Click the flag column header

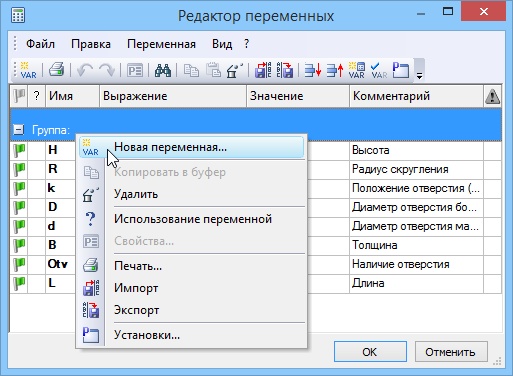[19, 96]
